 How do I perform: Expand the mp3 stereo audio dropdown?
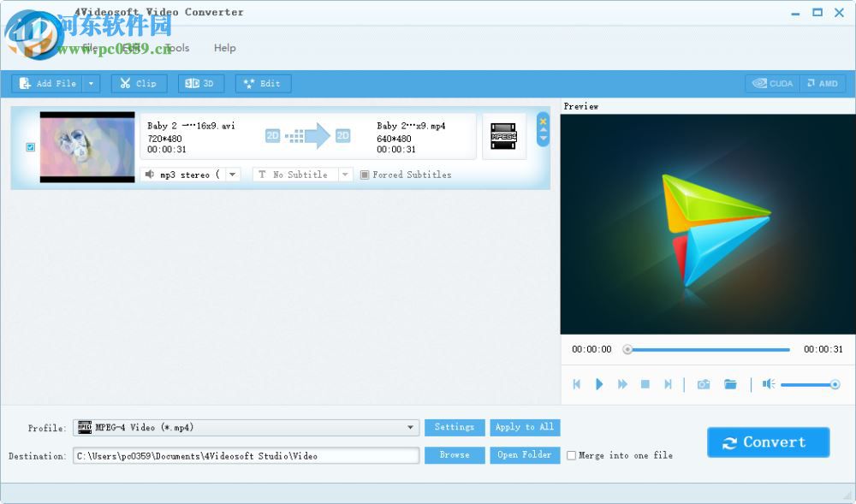(x=231, y=175)
